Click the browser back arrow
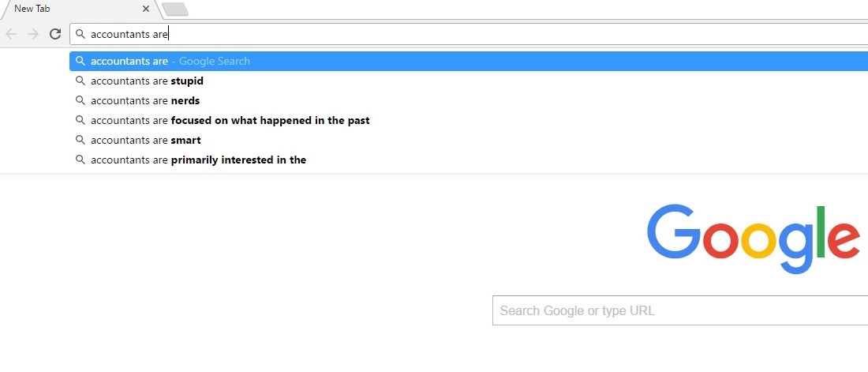 10,35
